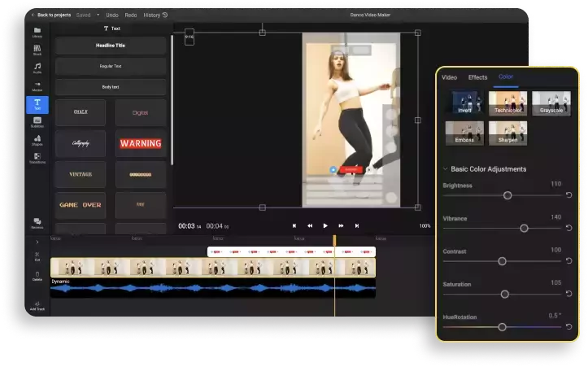Select the Text tool in sidebar

click(37, 105)
